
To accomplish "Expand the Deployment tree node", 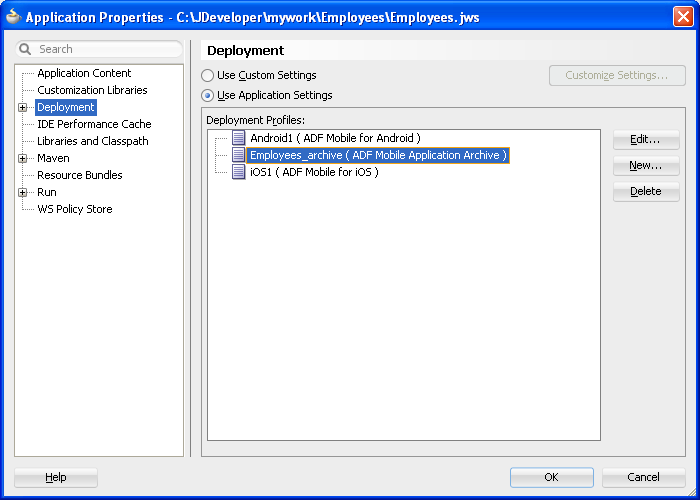I will click(22, 108).
